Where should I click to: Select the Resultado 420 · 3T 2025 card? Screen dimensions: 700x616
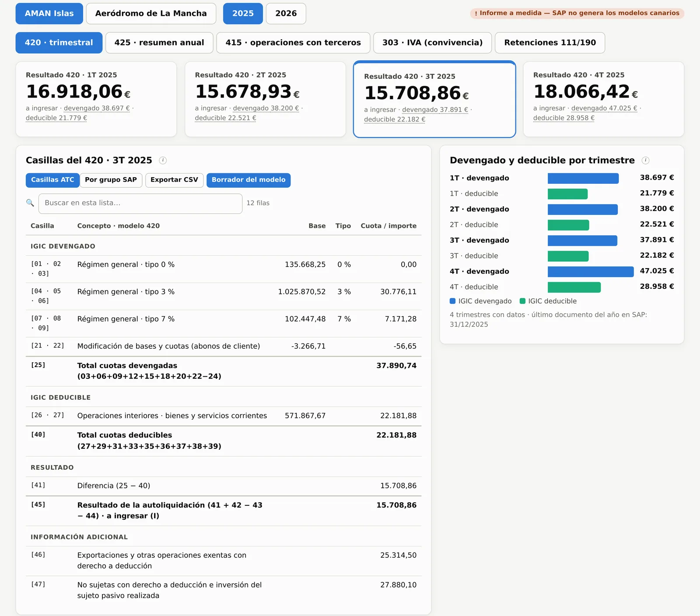(x=434, y=99)
